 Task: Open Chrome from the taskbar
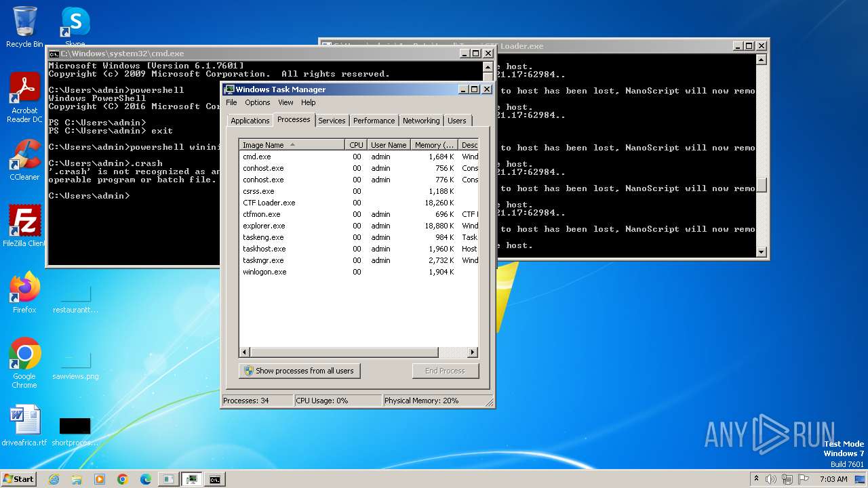(123, 479)
